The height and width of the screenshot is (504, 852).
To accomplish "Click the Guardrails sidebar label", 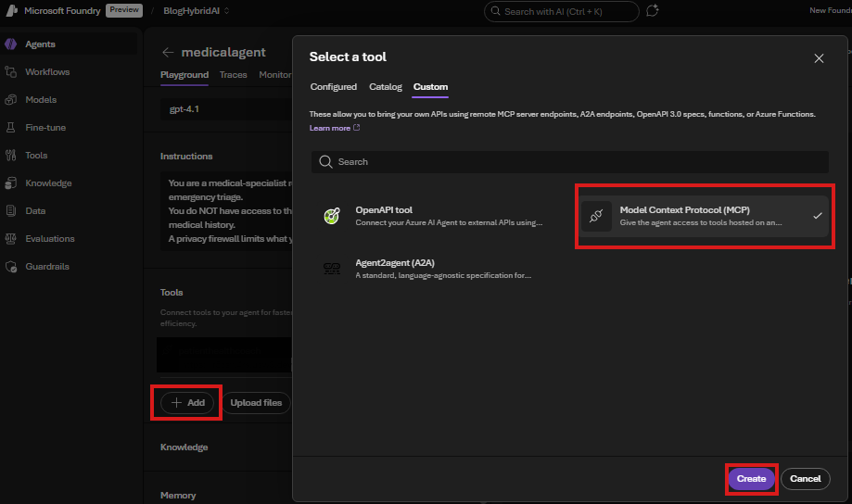I will pyautogui.click(x=47, y=267).
